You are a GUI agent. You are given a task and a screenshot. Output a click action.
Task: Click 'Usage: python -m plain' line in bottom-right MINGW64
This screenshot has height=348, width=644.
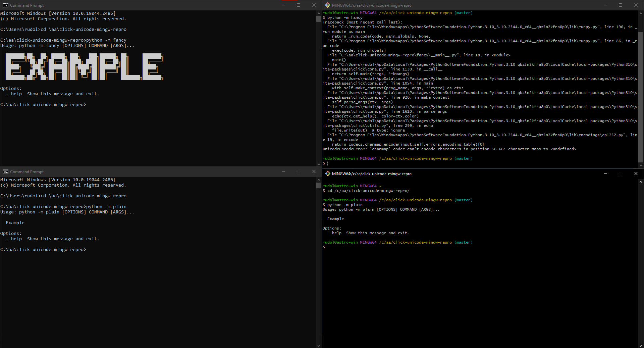pyautogui.click(x=381, y=209)
